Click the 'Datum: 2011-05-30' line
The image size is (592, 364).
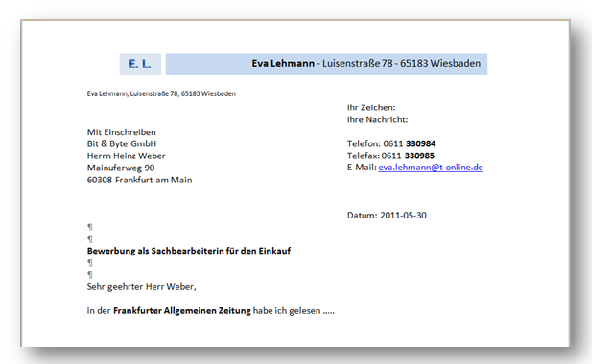[x=387, y=214]
